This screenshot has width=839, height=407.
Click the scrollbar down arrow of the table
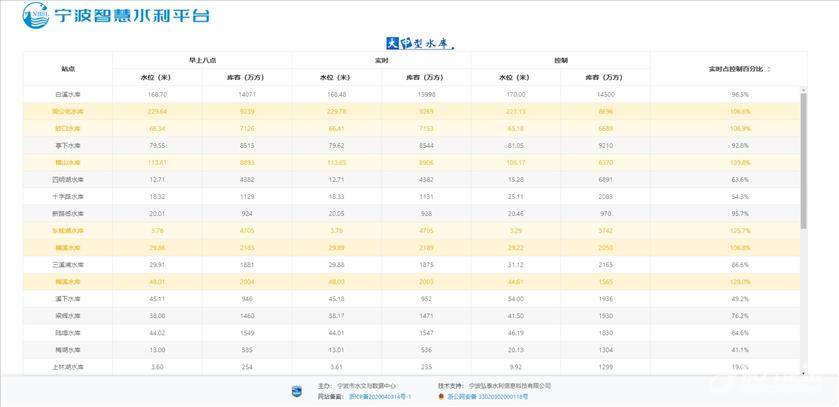804,373
